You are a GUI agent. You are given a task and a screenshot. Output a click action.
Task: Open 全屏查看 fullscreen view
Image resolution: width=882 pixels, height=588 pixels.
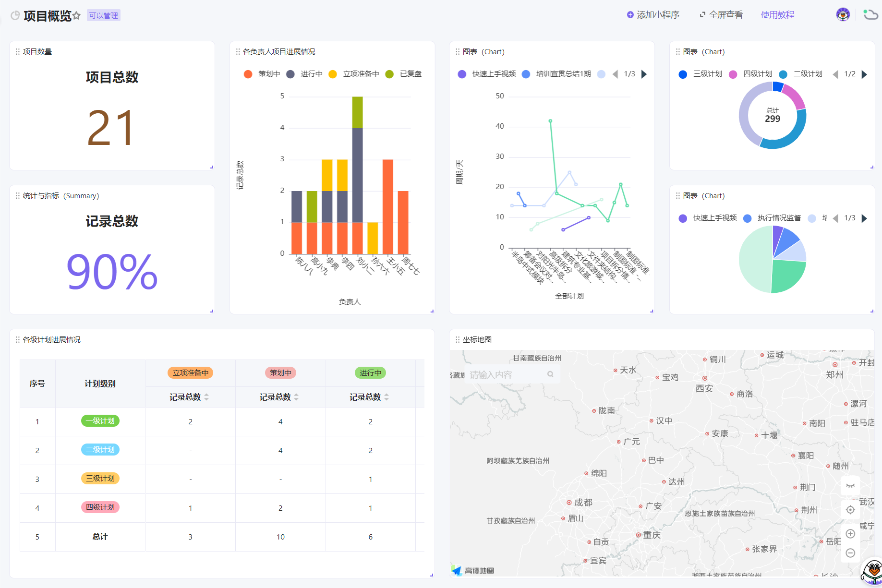[x=721, y=15]
